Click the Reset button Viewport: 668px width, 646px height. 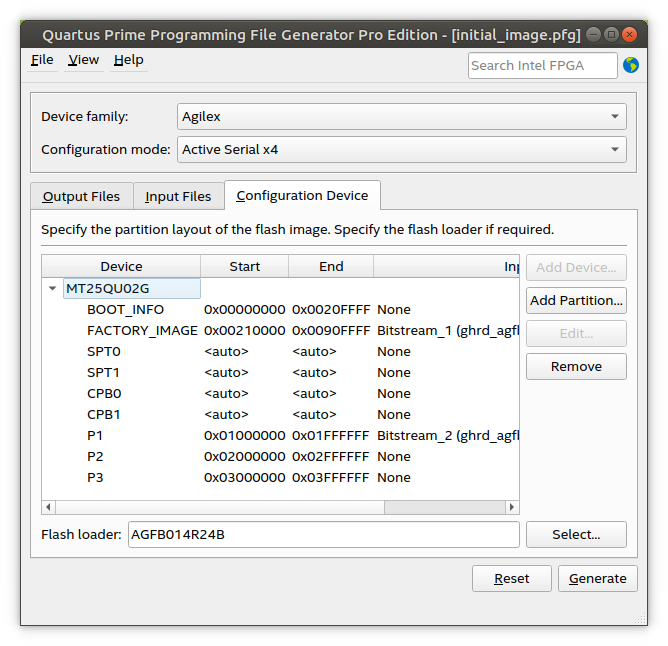pyautogui.click(x=512, y=579)
